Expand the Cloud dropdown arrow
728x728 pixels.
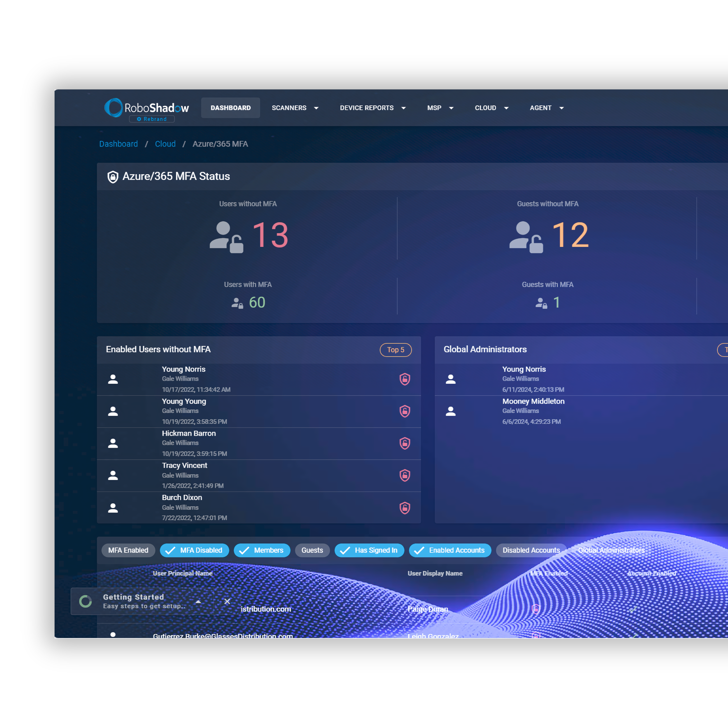[506, 108]
